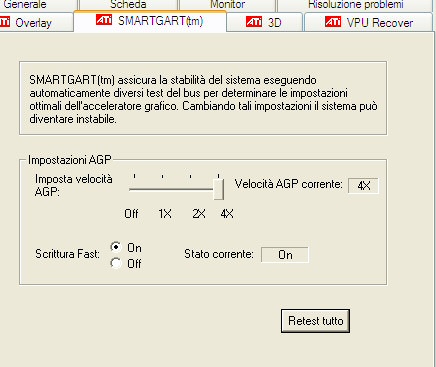Click the Retest tutto button
This screenshot has width=436, height=367.
click(315, 321)
